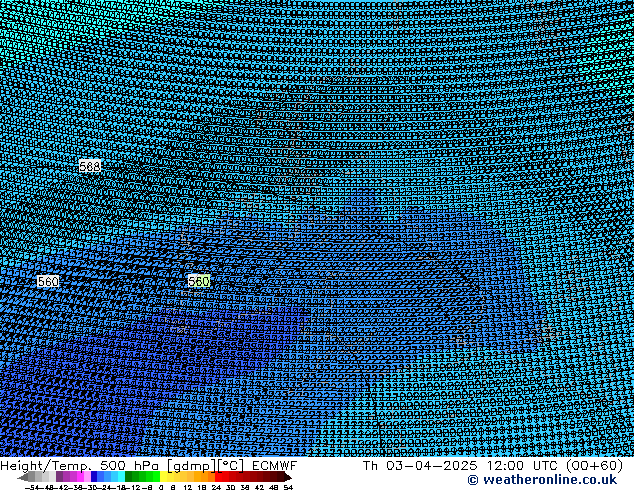Image resolution: width=634 pixels, height=490 pixels.
Task: Click the 54 value under the color scale
Action: (x=288, y=487)
